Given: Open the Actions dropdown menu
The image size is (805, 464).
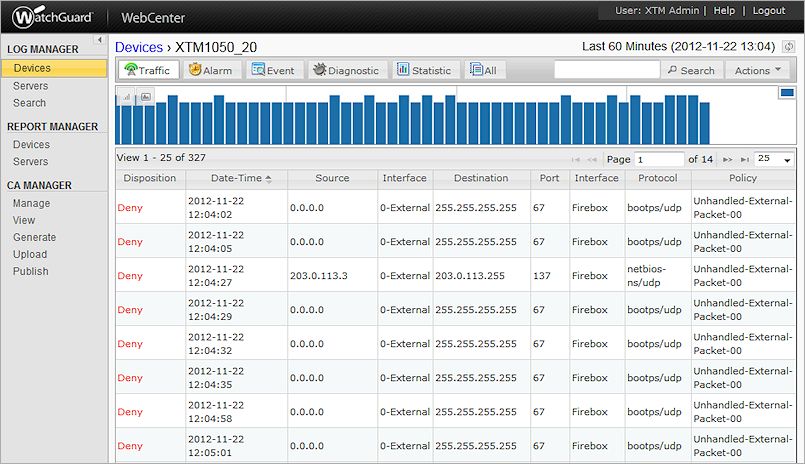Looking at the screenshot, I should 759,70.
